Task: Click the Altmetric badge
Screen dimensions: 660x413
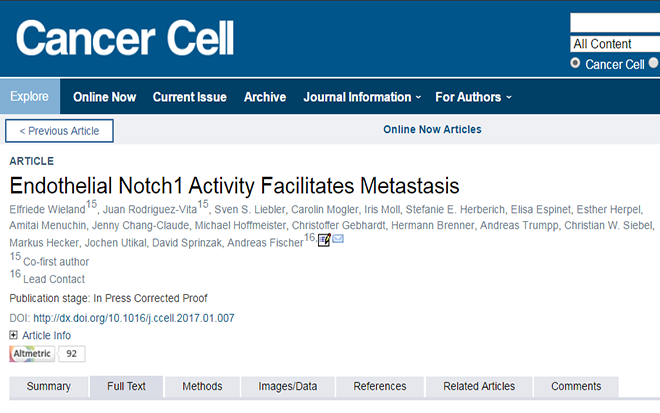Action: tap(32, 354)
